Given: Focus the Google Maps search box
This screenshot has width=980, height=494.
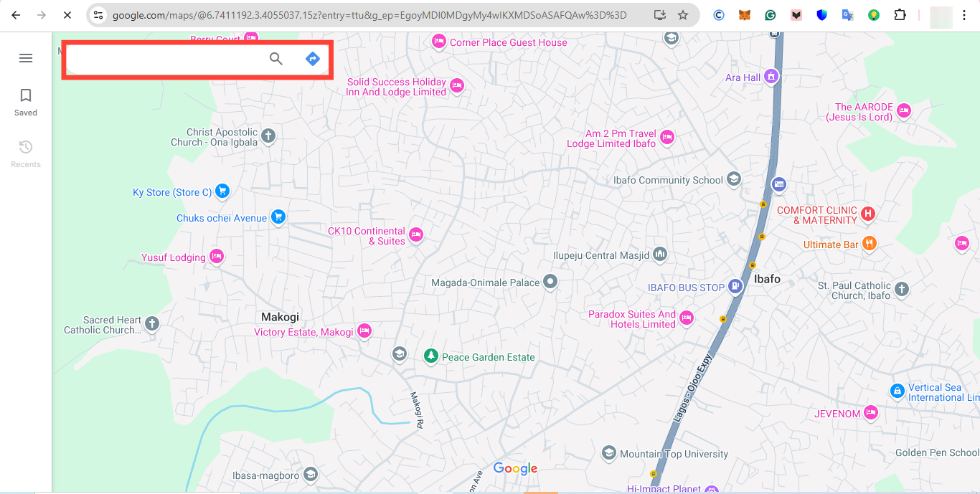Looking at the screenshot, I should point(165,59).
